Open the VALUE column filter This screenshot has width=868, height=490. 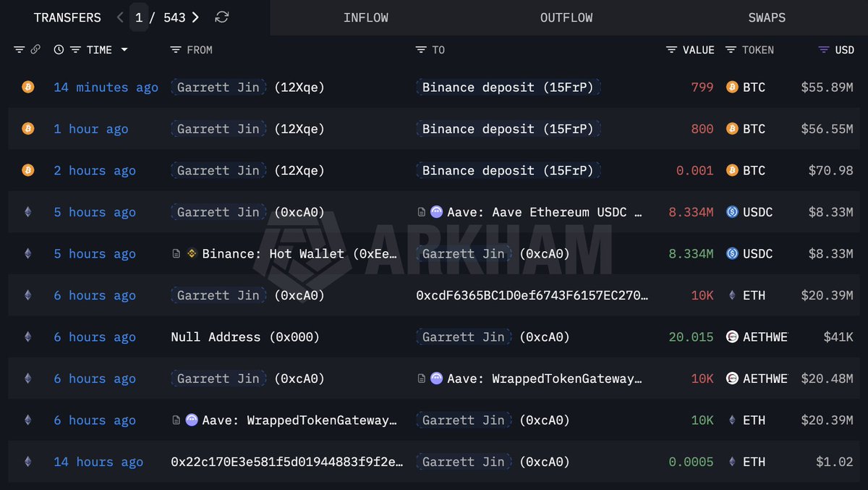(672, 50)
